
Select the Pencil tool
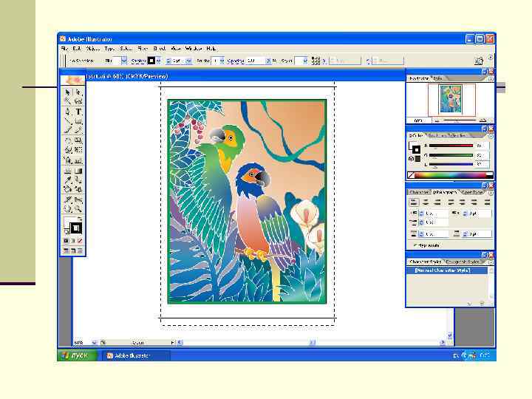coord(78,129)
